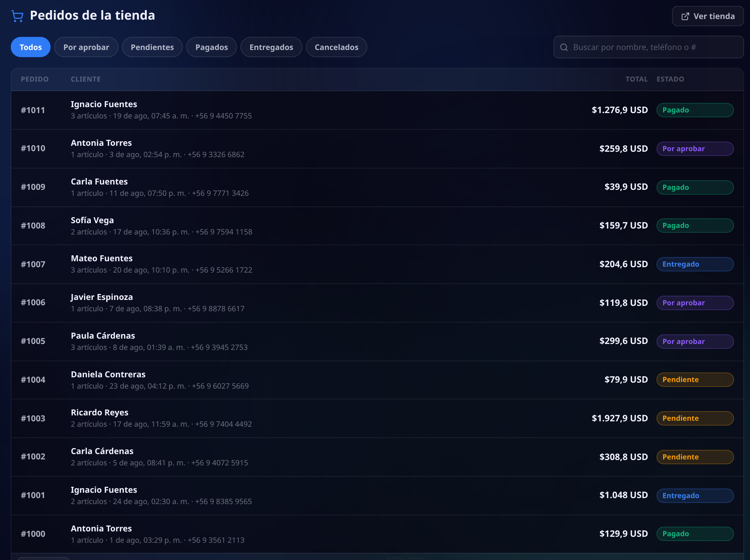
Task: Open the Ver tienda button
Action: coord(708,16)
